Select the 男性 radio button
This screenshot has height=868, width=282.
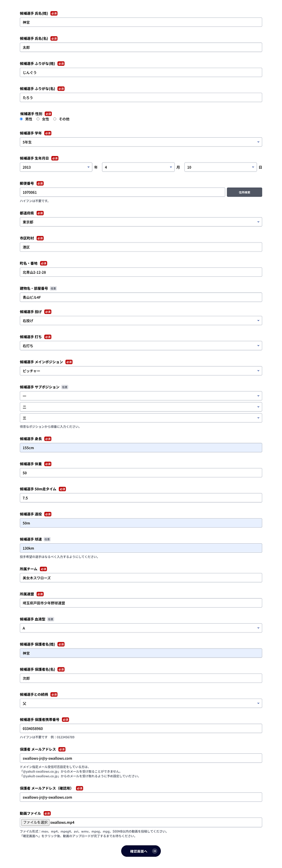[x=21, y=119]
